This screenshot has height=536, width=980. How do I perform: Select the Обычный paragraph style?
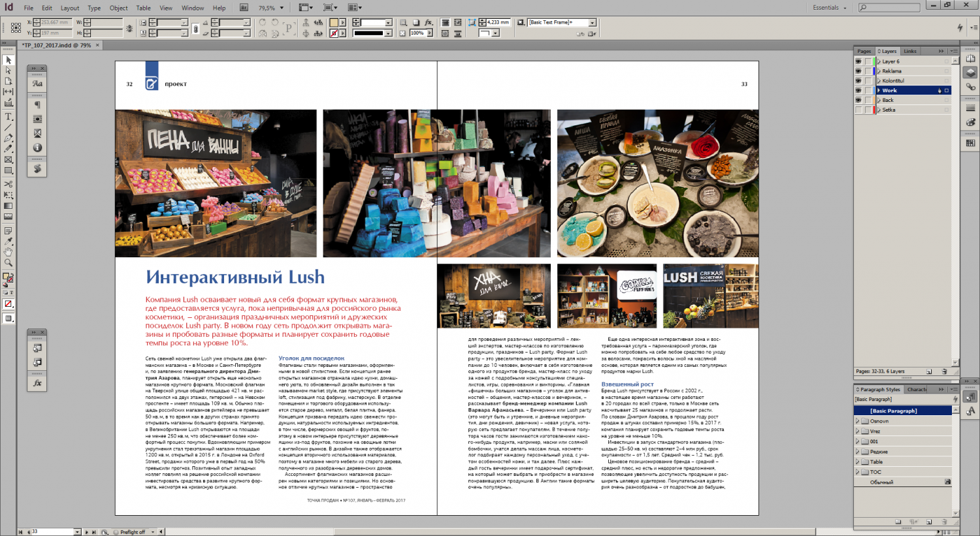click(x=903, y=482)
